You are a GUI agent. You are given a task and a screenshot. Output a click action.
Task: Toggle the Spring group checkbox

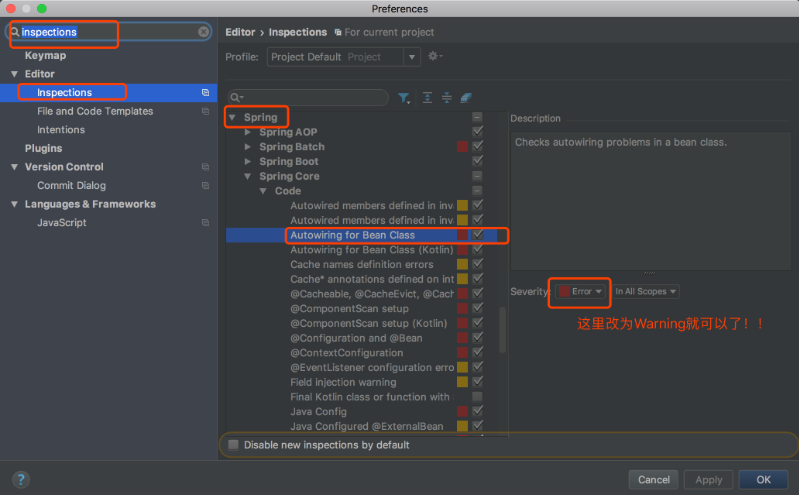[x=477, y=117]
